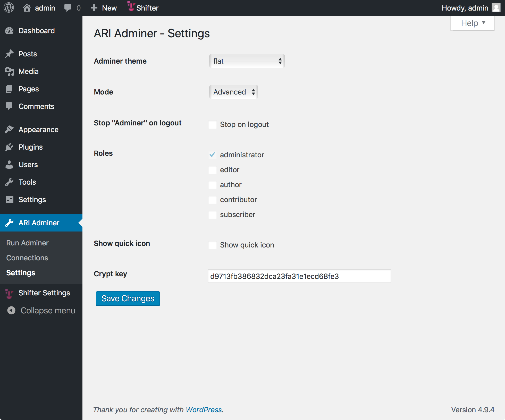This screenshot has height=420, width=505.
Task: Click the Media icon in the sidebar
Action: click(x=9, y=71)
